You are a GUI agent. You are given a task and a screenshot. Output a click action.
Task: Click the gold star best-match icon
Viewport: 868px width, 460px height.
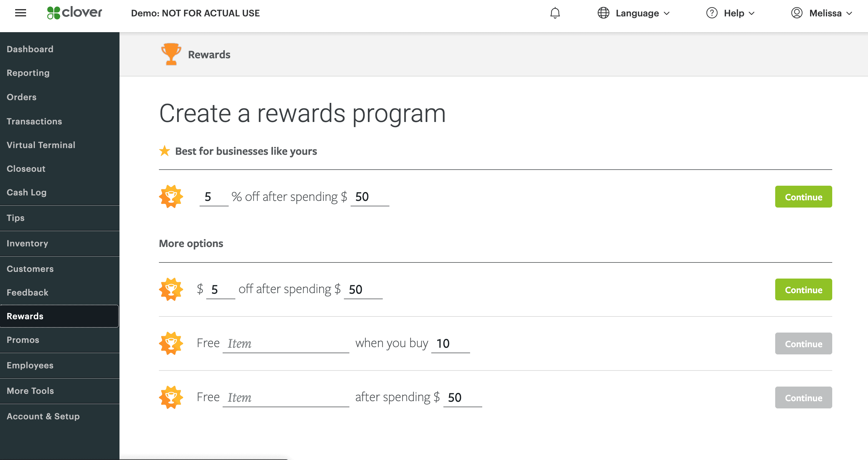pos(164,151)
